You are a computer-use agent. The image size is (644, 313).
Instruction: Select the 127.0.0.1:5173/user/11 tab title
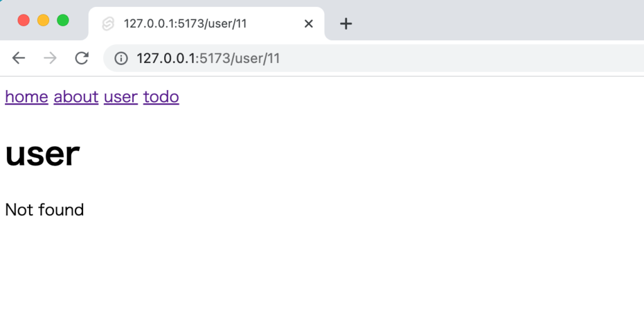[186, 24]
